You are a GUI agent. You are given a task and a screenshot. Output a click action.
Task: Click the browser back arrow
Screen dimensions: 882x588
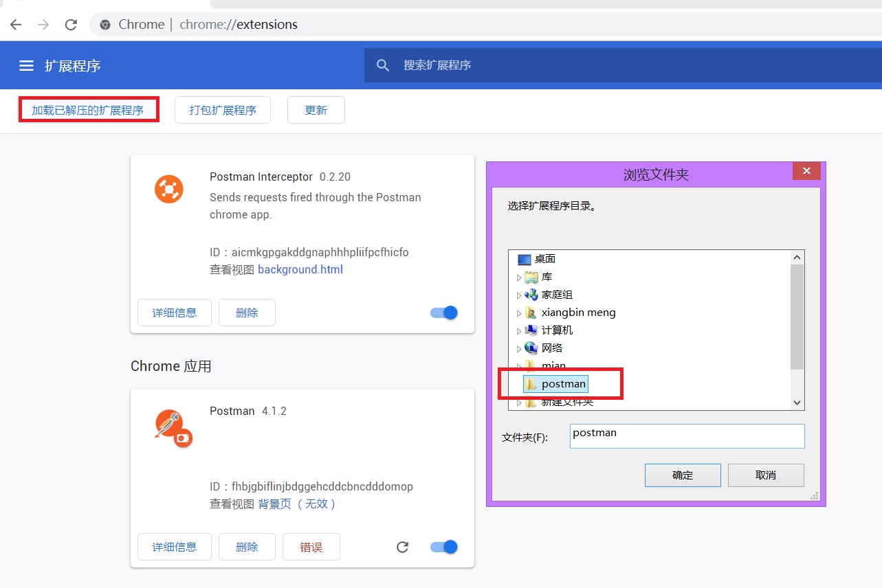point(16,25)
